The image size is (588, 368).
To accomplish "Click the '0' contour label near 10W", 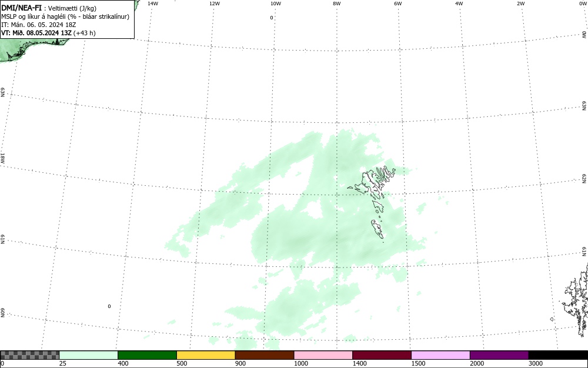I will tap(272, 18).
